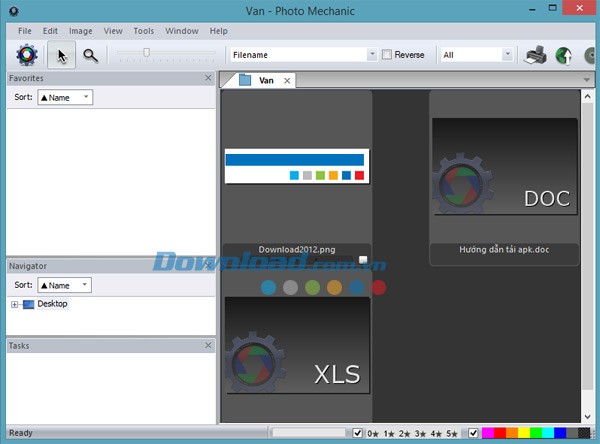Enable the Reverse sort checkbox
600x444 pixels.
pyautogui.click(x=387, y=55)
